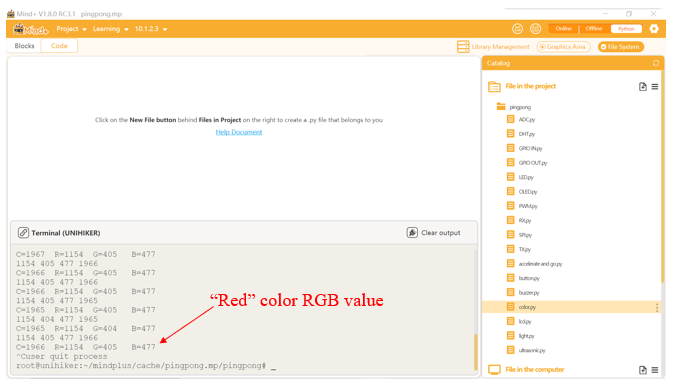675x385 pixels.
Task: Click the Clear output button
Action: coord(433,233)
